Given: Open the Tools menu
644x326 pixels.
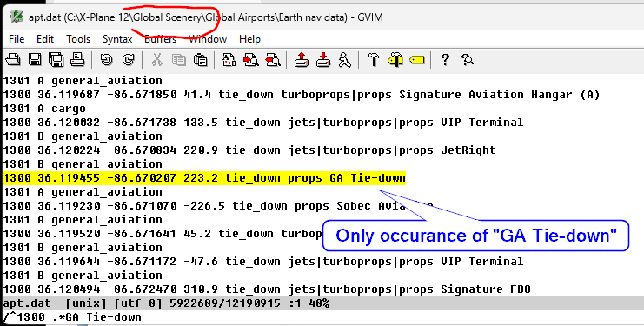Looking at the screenshot, I should click(78, 39).
